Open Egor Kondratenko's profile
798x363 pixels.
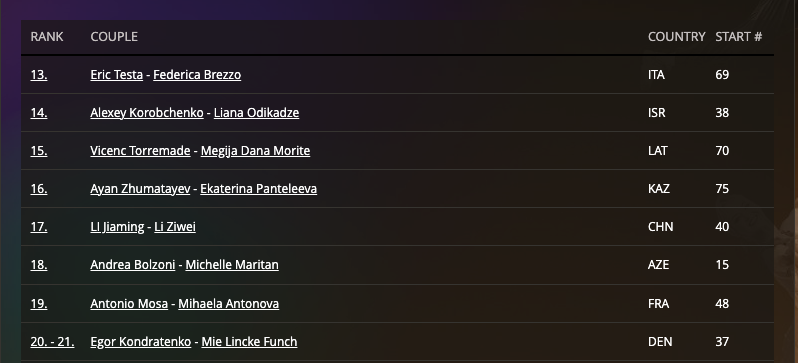point(141,342)
